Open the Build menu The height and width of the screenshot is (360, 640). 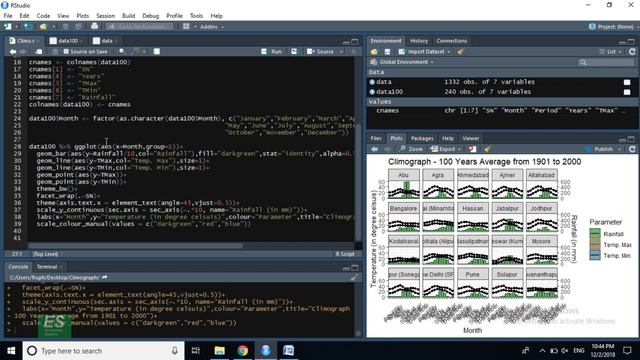[x=129, y=16]
